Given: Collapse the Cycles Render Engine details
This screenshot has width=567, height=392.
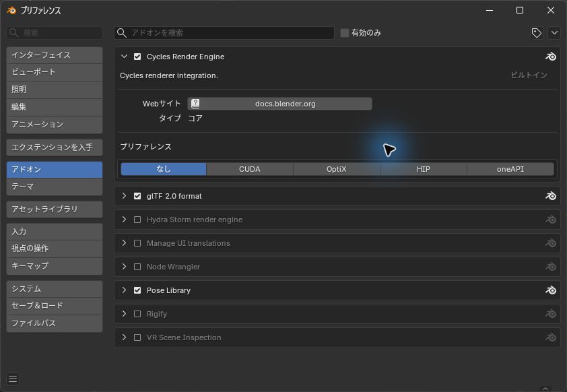Looking at the screenshot, I should [x=124, y=57].
